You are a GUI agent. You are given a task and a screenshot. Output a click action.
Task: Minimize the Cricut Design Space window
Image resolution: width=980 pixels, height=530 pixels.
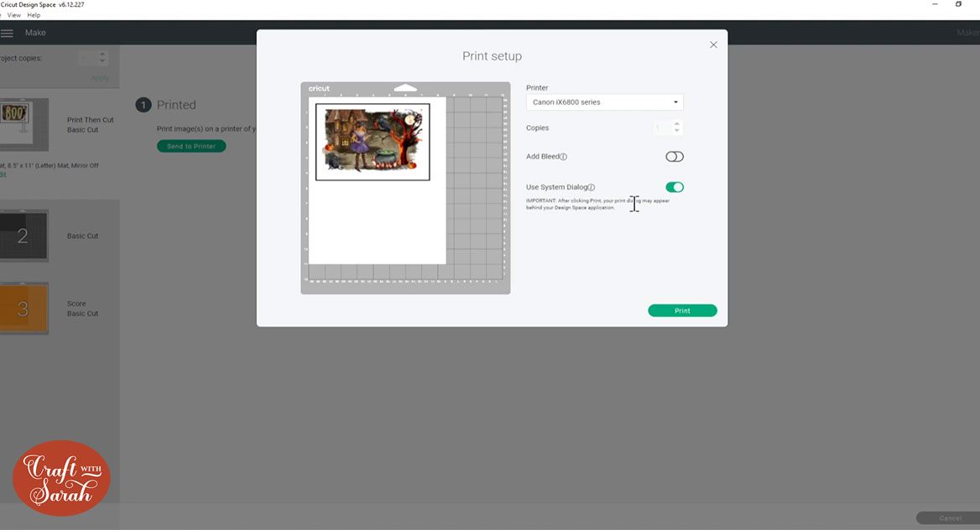pos(935,4)
